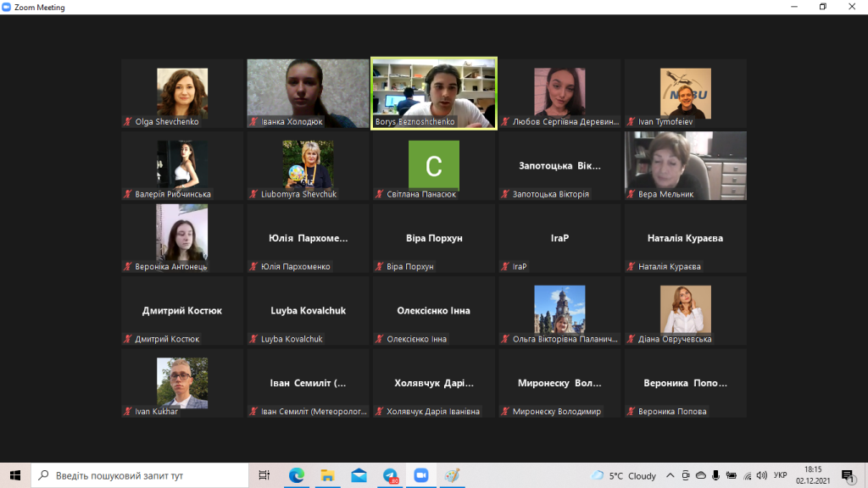The image size is (868, 488).
Task: Open the Zoom app in the taskbar
Action: pyautogui.click(x=420, y=475)
